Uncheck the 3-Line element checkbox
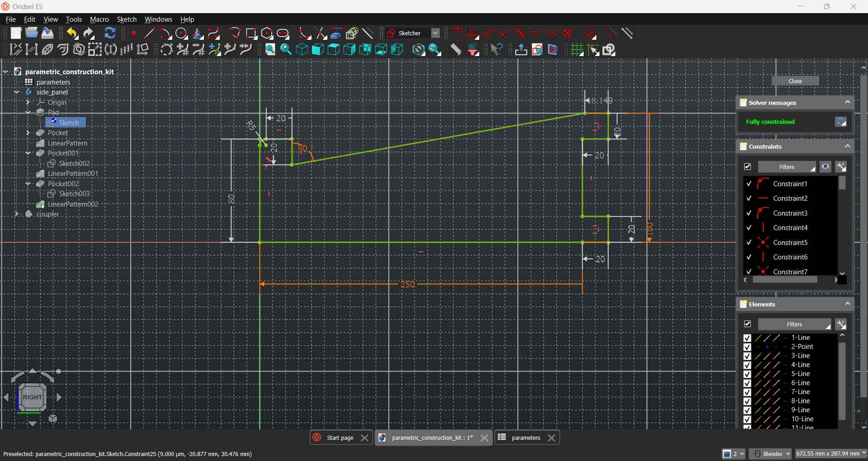This screenshot has height=461, width=868. 747,356
